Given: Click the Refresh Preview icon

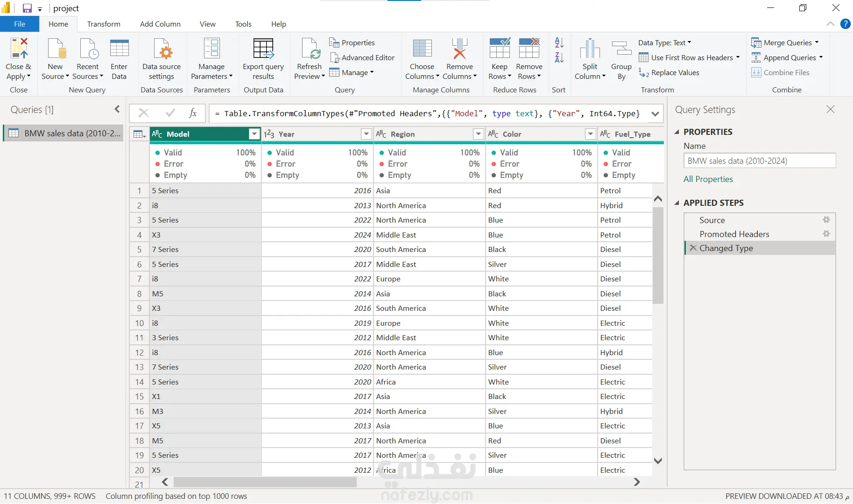Looking at the screenshot, I should [310, 49].
